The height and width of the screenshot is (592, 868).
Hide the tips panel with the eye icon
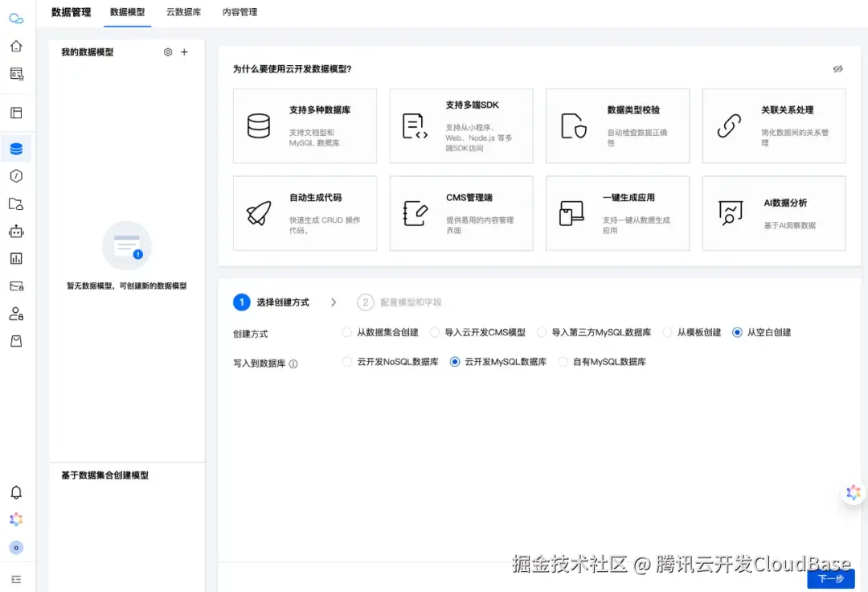838,69
